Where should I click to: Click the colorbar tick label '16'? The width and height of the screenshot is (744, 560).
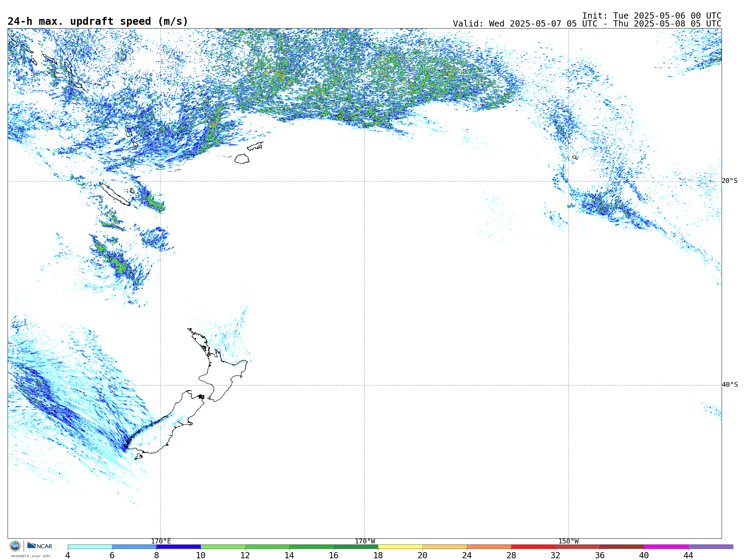pyautogui.click(x=334, y=555)
